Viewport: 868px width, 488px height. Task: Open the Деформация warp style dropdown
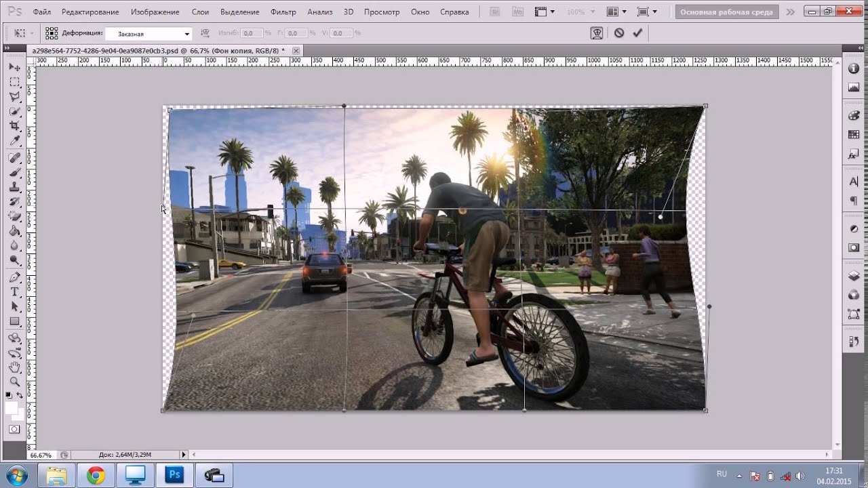149,33
